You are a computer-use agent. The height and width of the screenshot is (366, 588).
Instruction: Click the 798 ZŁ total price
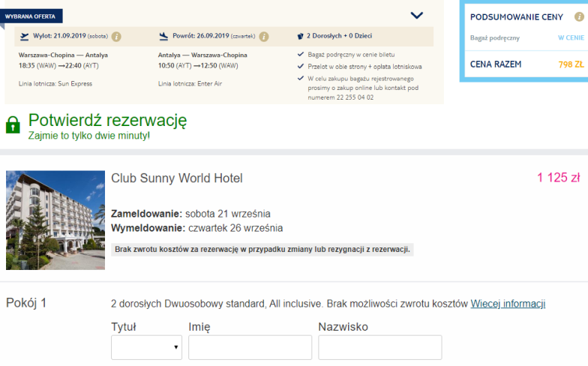pyautogui.click(x=571, y=64)
